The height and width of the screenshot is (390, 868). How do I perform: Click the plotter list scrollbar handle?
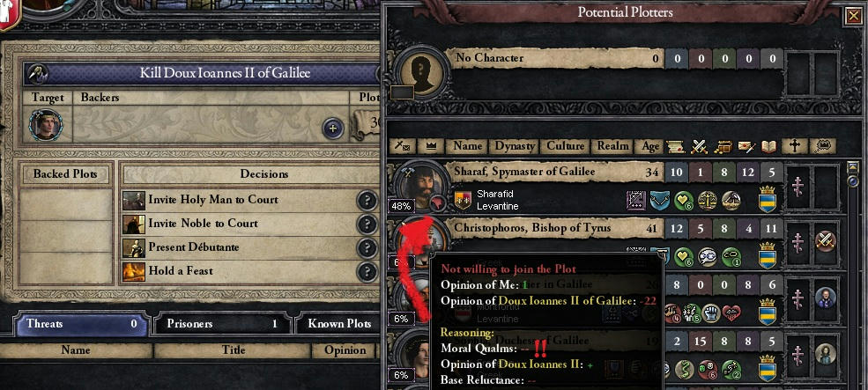coord(853,174)
